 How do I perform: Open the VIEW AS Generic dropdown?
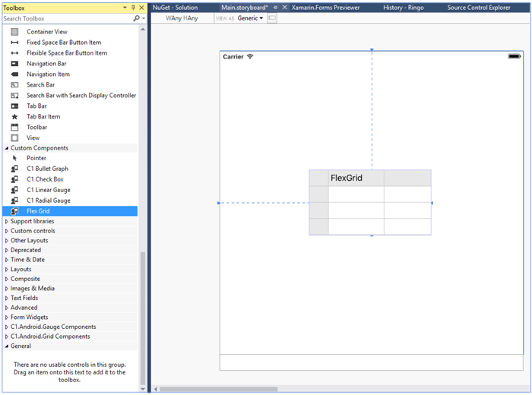coord(250,17)
